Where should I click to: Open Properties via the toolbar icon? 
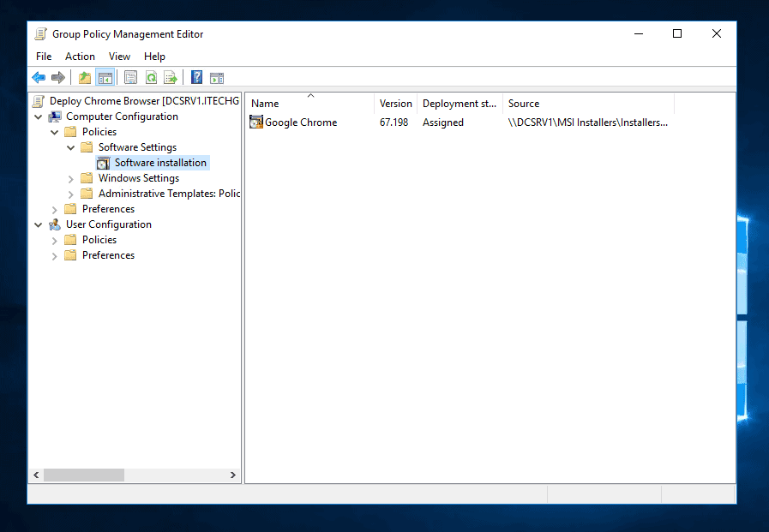pos(129,77)
